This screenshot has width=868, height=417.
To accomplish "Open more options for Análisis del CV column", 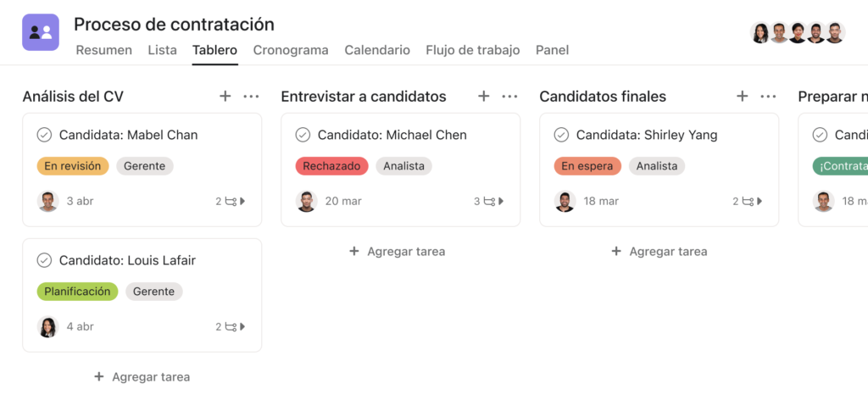I will coord(251,97).
